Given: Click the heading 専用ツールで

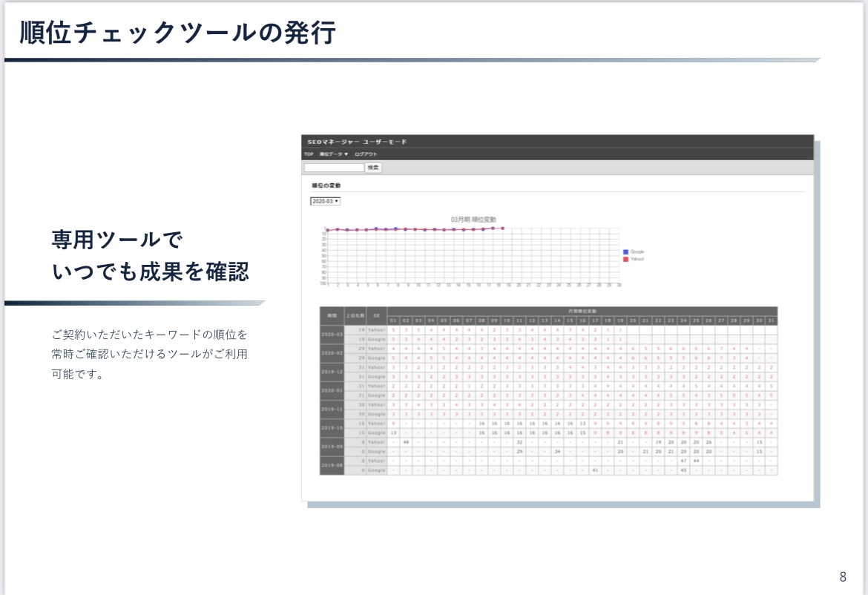Looking at the screenshot, I should click(x=116, y=240).
